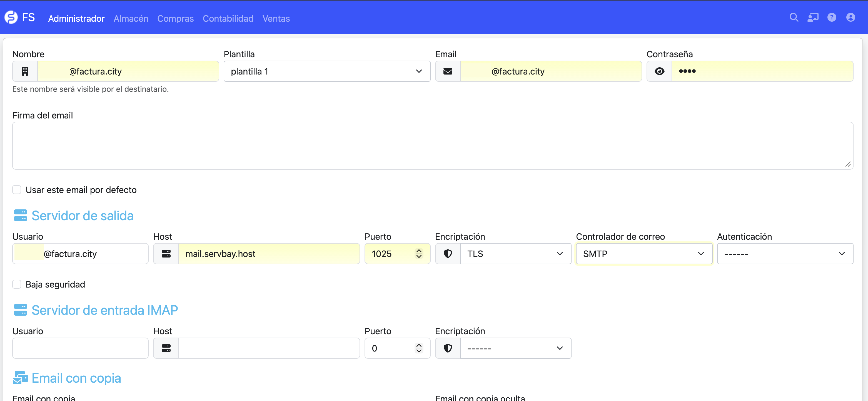Open outgoing Encriptación TLS dropdown

(515, 254)
